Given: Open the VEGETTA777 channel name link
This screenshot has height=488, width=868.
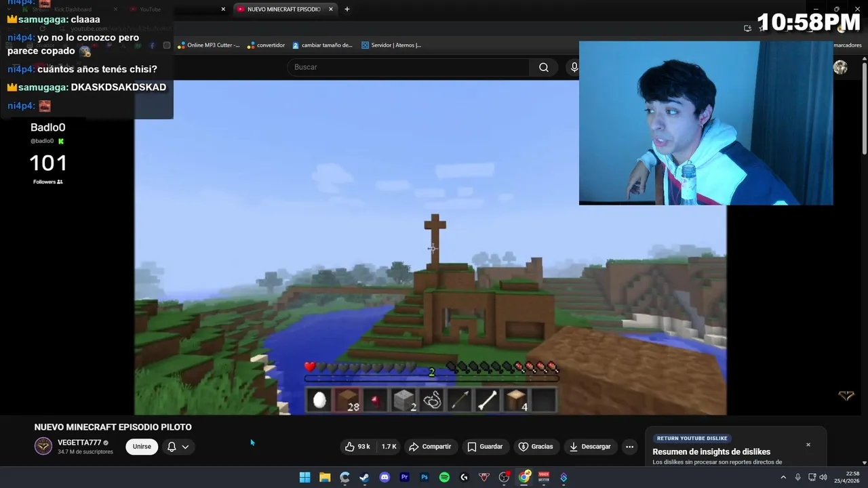Looking at the screenshot, I should pyautogui.click(x=79, y=443).
